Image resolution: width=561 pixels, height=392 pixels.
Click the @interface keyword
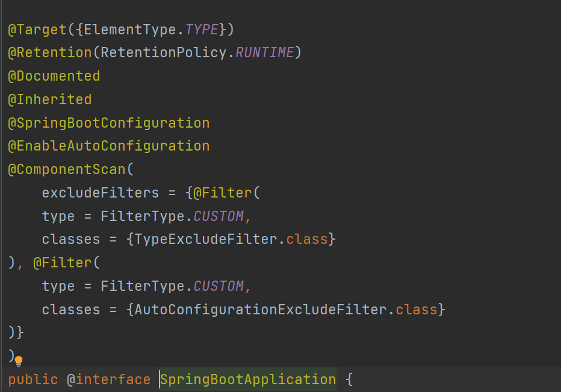point(109,379)
